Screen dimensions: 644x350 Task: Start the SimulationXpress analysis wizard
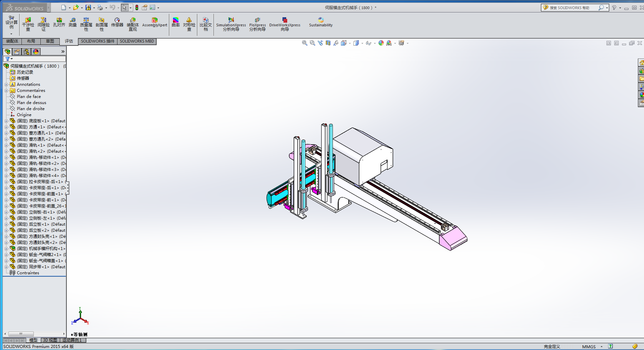pos(231,24)
